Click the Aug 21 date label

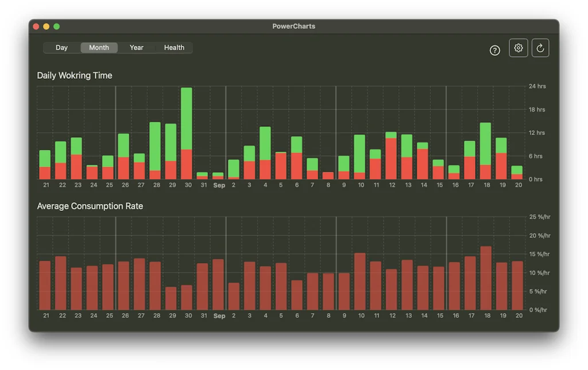point(46,186)
